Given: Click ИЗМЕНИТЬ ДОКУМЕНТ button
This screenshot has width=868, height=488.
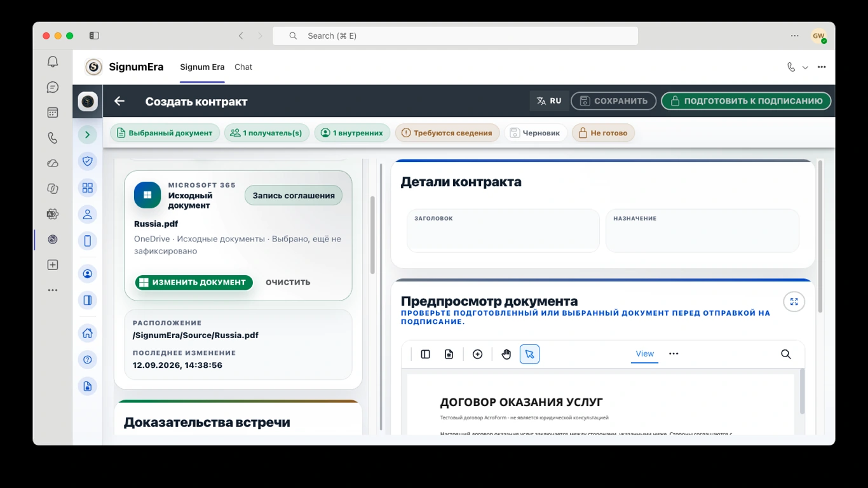Looking at the screenshot, I should pos(194,283).
